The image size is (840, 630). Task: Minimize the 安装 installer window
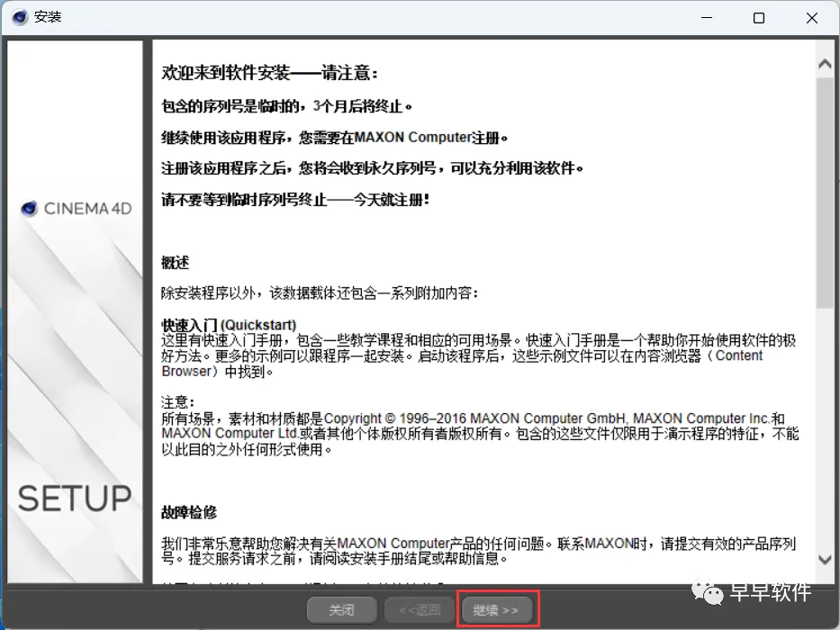tap(707, 18)
